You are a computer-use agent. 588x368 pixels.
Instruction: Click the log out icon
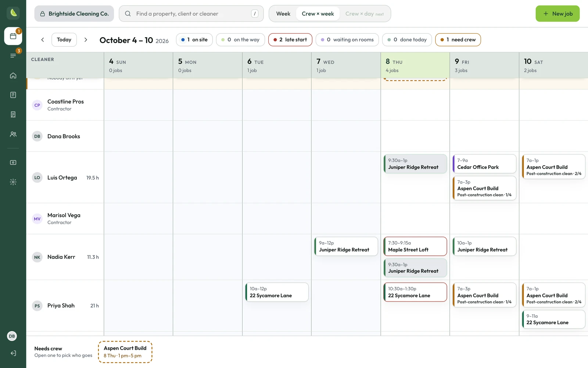(x=13, y=353)
